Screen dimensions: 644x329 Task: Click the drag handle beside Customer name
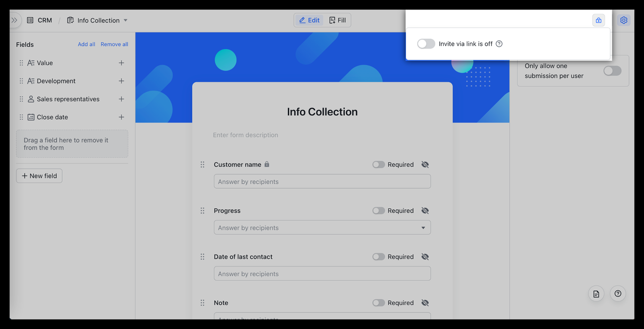(x=202, y=164)
